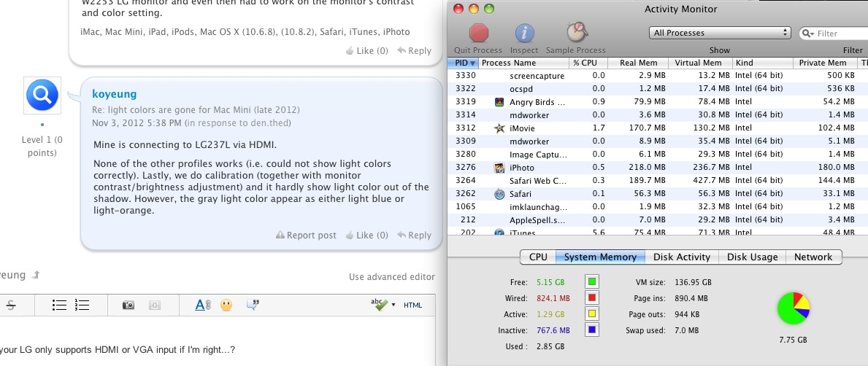Click arrow icon beside the username
Screen dimensions: 868x366
click(36, 275)
